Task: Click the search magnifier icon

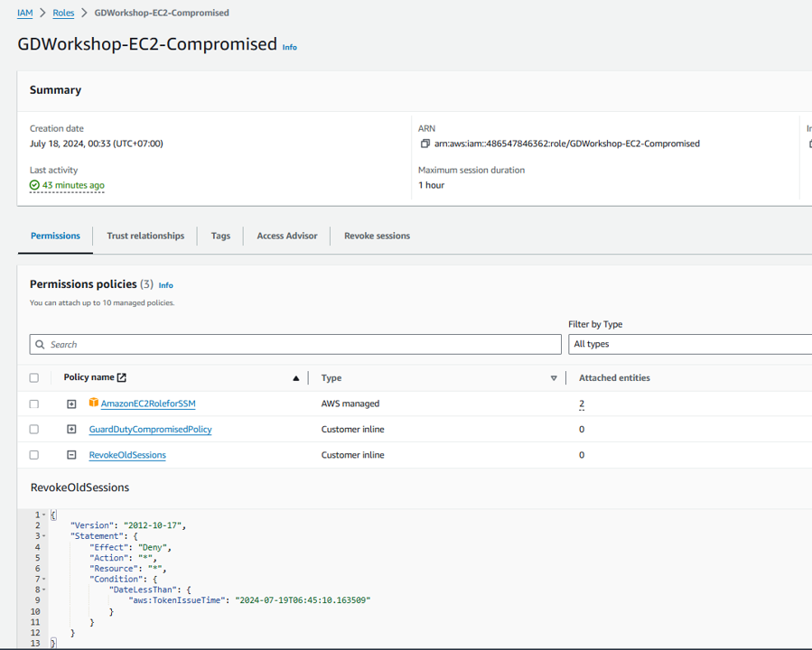Action: pyautogui.click(x=40, y=344)
